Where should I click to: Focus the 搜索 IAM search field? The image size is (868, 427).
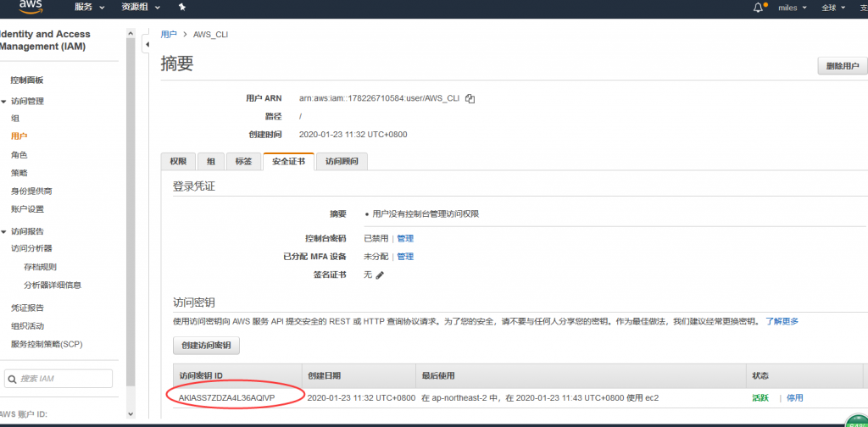[58, 379]
